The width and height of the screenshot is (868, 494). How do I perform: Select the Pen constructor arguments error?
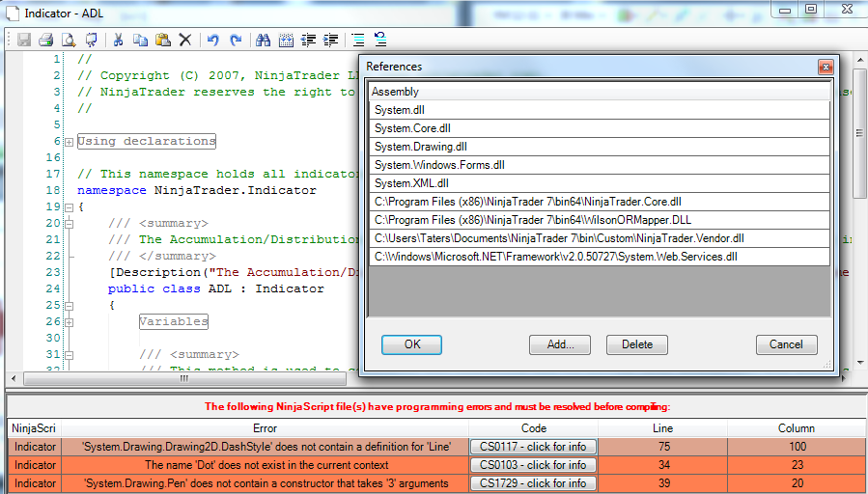[265, 483]
